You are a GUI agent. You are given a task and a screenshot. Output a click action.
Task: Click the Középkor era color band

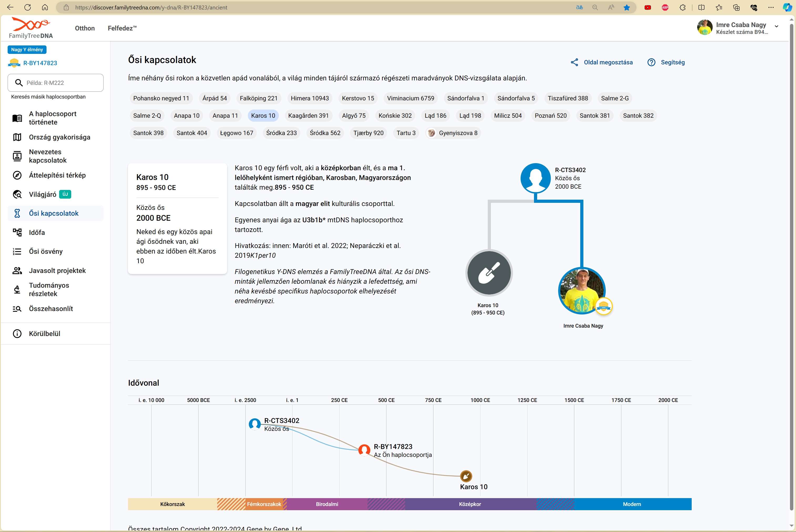point(470,504)
